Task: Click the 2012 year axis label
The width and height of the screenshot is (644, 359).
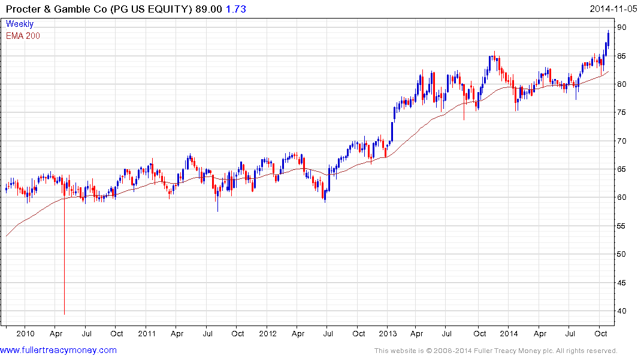Action: point(268,333)
